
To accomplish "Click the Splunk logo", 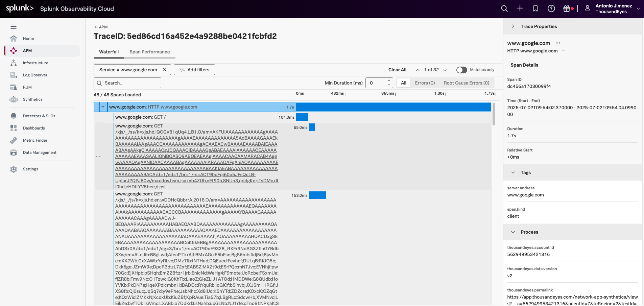I will coord(20,8).
